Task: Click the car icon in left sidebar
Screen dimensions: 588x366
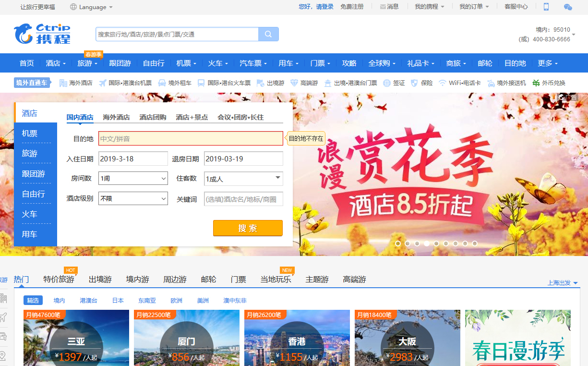Action: 3,336
